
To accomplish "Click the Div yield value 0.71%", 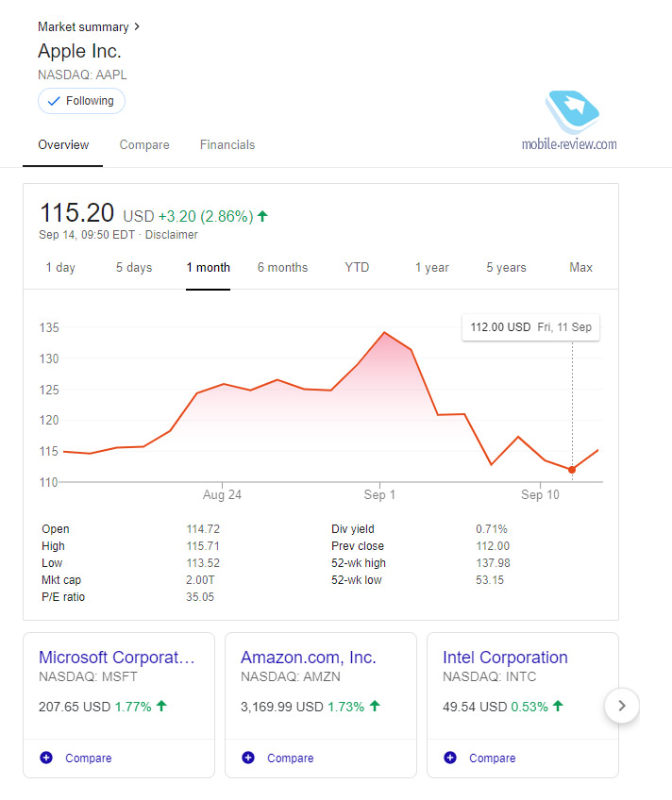I will click(492, 529).
